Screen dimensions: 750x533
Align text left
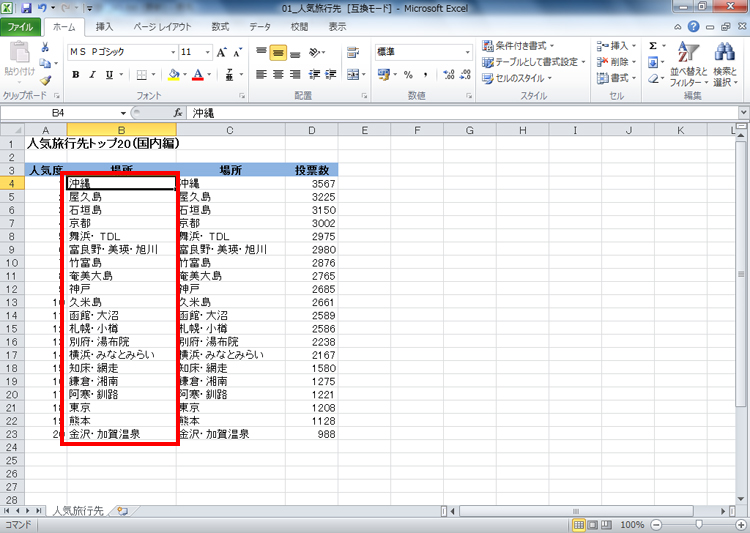coord(261,75)
